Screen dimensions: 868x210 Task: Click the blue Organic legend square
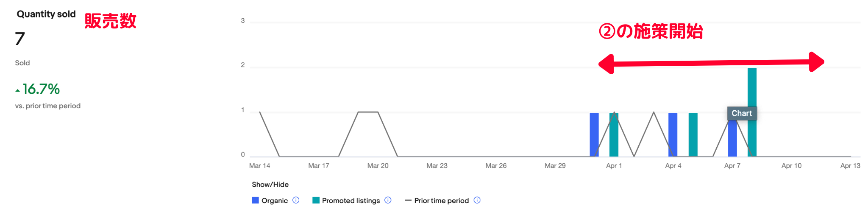click(255, 200)
